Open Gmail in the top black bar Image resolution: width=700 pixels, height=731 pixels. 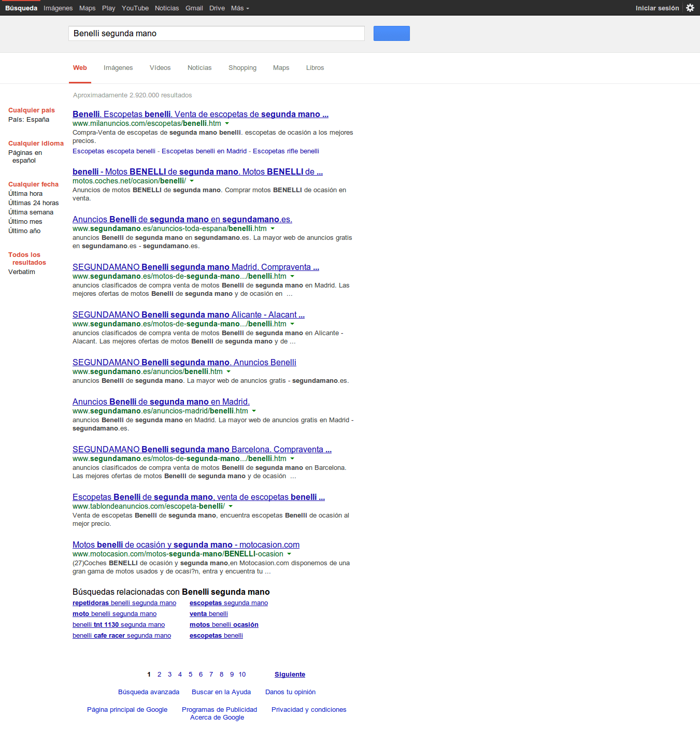tap(194, 8)
